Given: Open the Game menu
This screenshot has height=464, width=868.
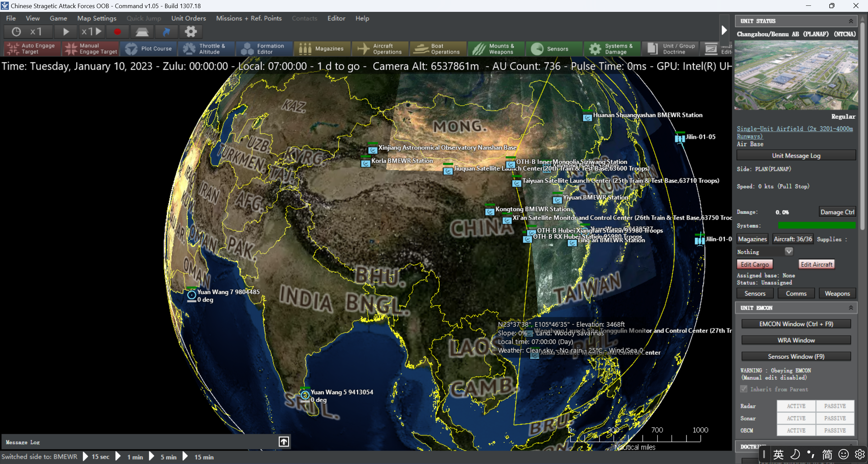Looking at the screenshot, I should tap(58, 18).
